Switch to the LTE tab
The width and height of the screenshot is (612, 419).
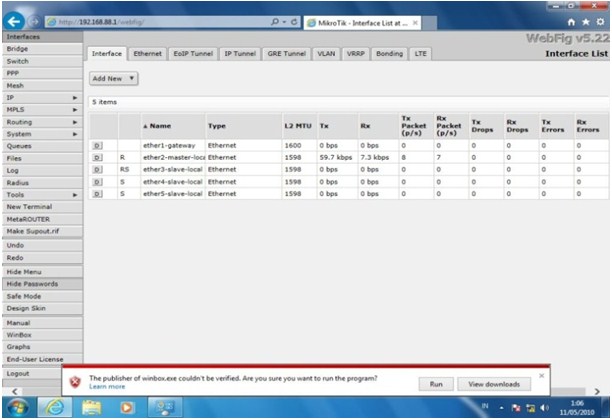click(420, 54)
